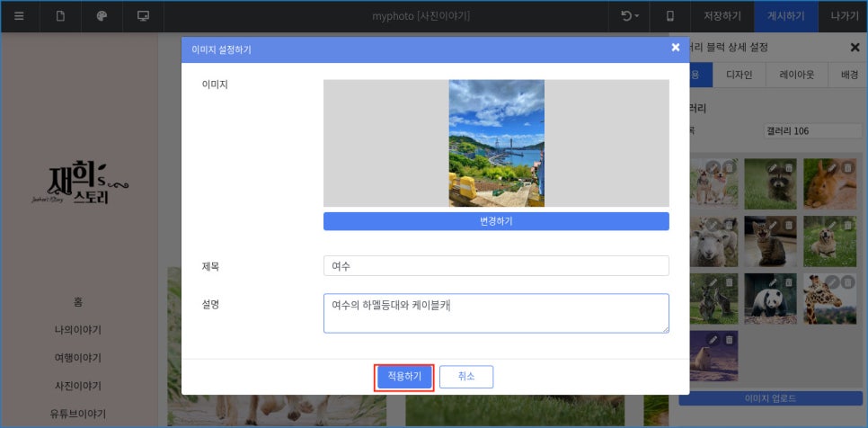This screenshot has width=868, height=428.
Task: Delete the yawning kitten gallery image
Action: tap(788, 224)
